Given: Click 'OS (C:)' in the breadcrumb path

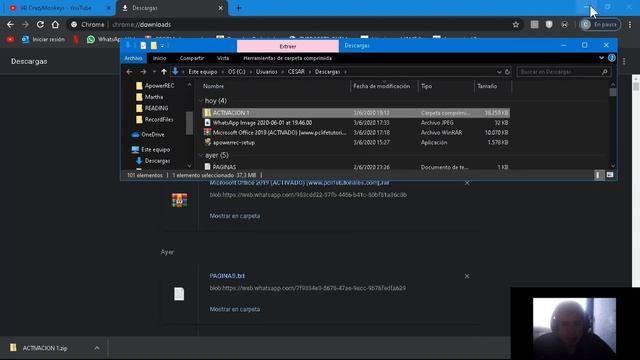Looking at the screenshot, I should [237, 72].
